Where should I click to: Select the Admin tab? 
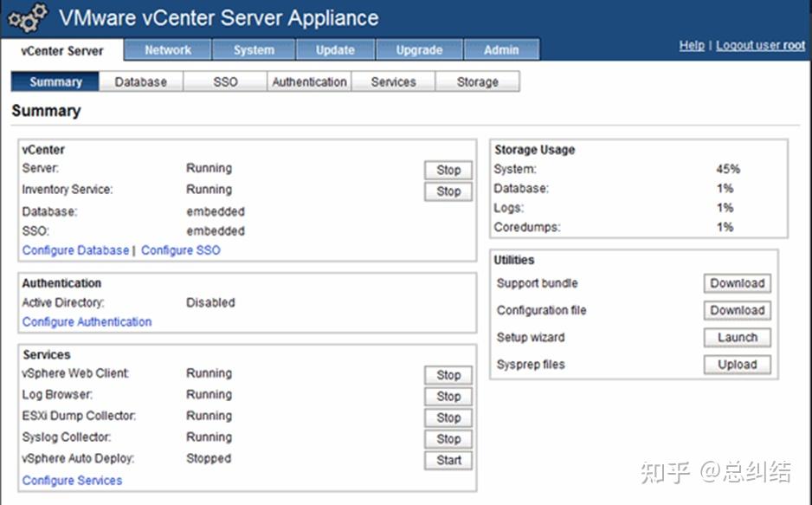point(501,50)
